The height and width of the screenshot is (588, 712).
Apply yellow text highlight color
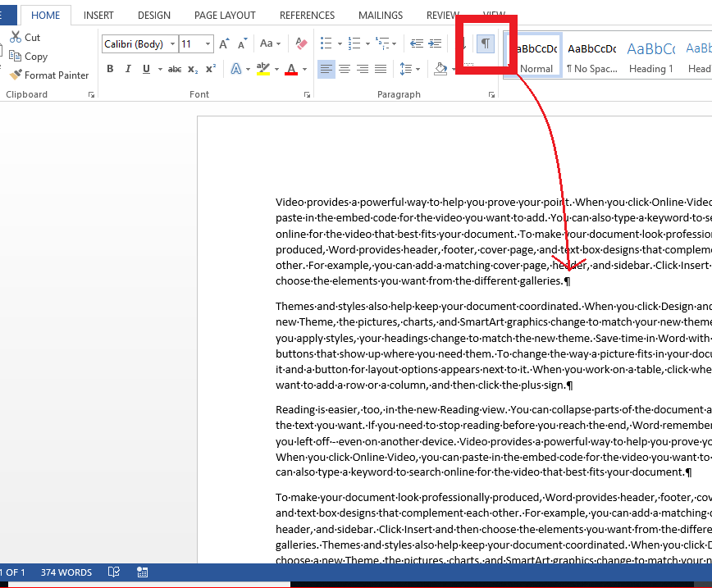coord(263,69)
